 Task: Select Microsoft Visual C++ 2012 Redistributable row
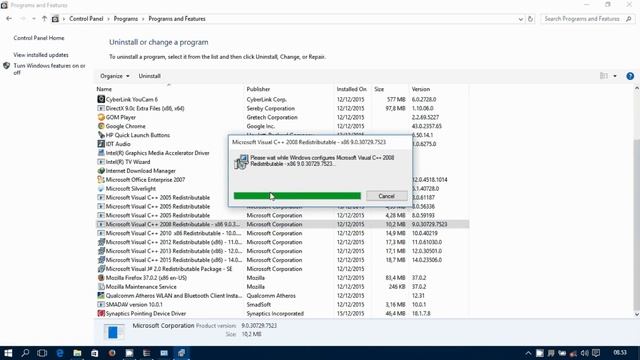pos(282,242)
